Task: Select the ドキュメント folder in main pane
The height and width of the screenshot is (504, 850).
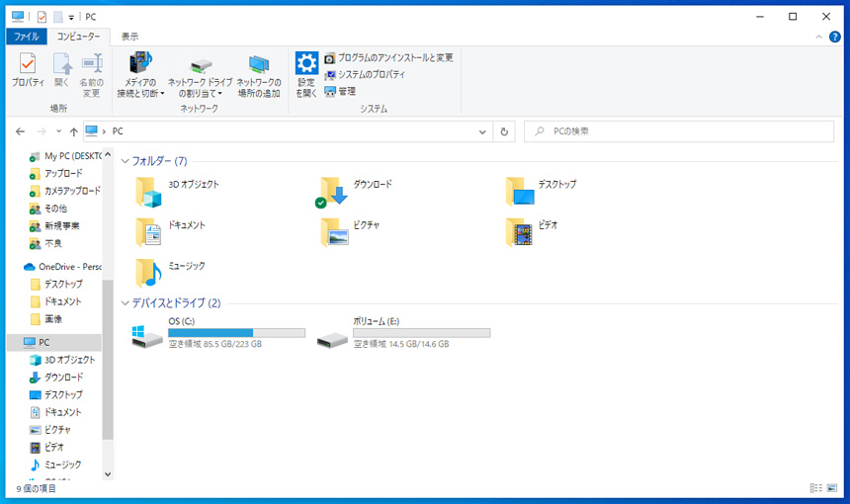Action: [170, 232]
